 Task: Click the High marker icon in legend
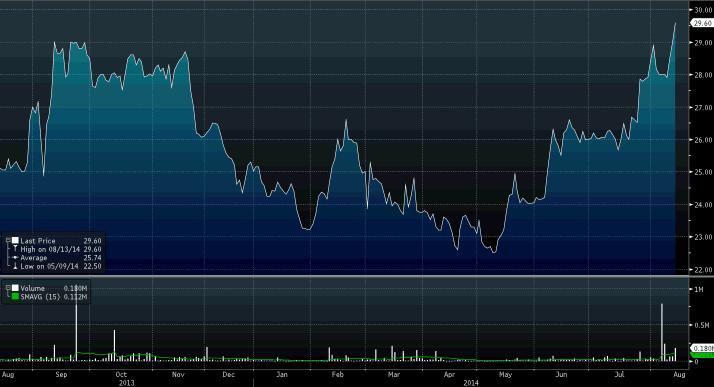coord(15,249)
